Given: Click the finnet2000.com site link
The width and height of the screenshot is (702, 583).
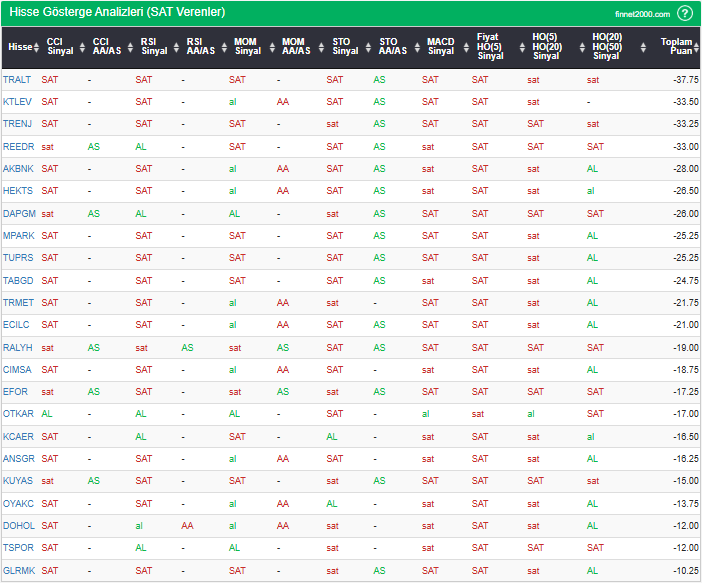Looking at the screenshot, I should pyautogui.click(x=641, y=14).
